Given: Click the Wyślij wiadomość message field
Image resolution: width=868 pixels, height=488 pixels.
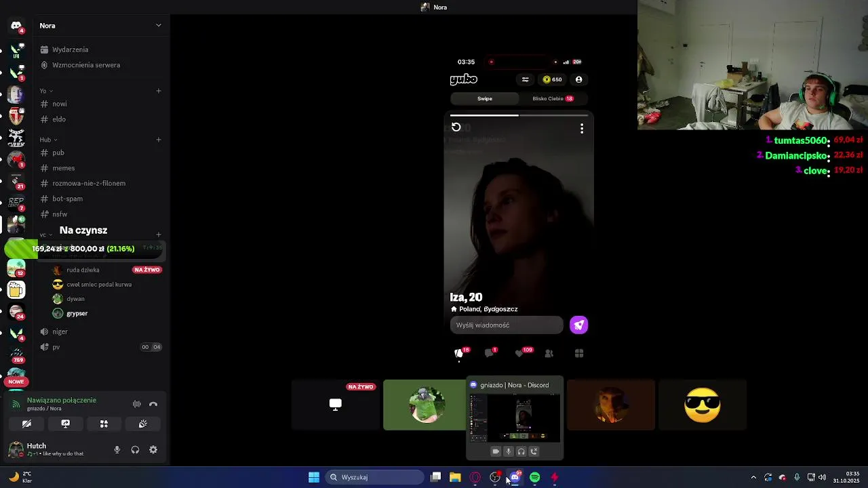Looking at the screenshot, I should (507, 325).
